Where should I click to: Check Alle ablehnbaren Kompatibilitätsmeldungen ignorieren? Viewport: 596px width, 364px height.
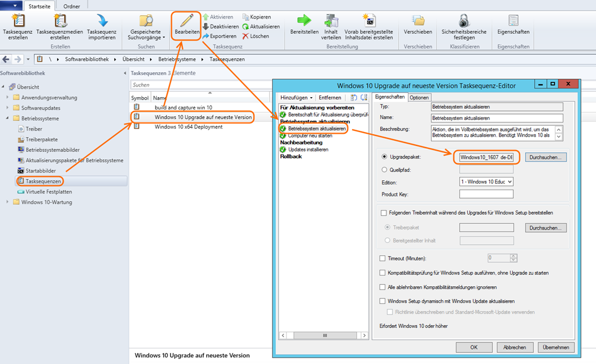[382, 287]
